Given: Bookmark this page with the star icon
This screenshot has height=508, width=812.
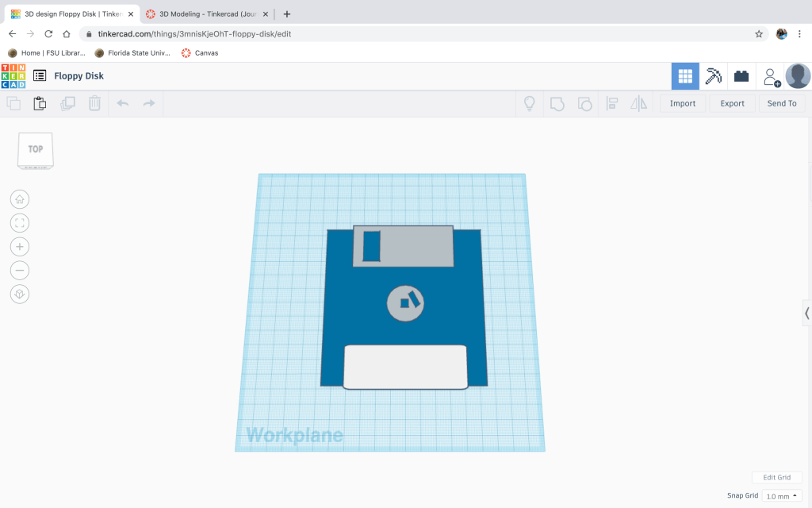Looking at the screenshot, I should [759, 34].
